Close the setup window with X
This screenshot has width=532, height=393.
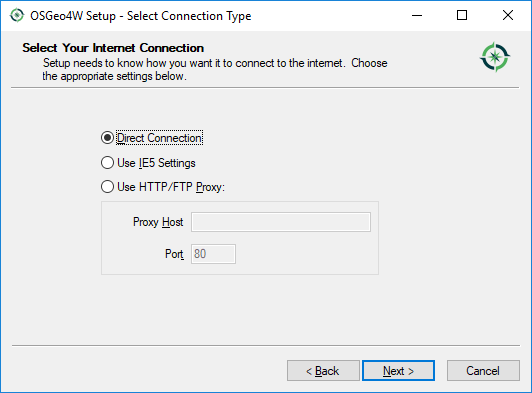[508, 15]
